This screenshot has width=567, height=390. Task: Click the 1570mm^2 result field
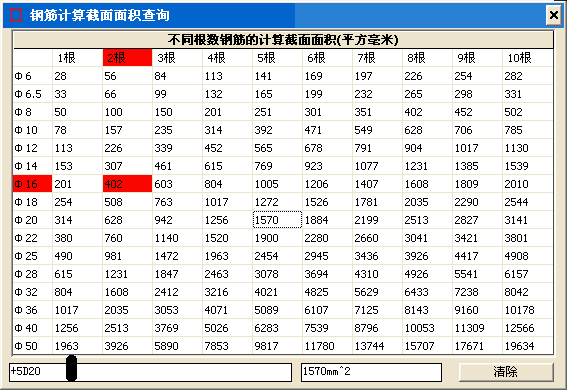371,372
